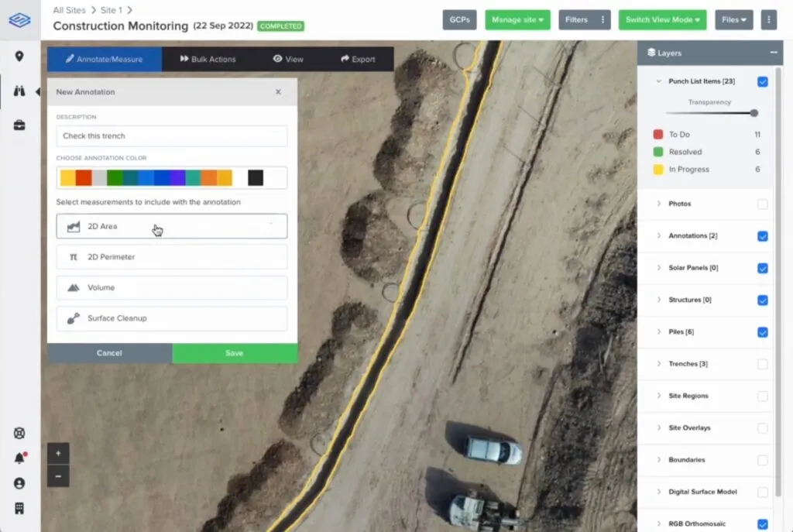Minimize the Layers panel
This screenshot has width=793, height=532.
coord(774,53)
